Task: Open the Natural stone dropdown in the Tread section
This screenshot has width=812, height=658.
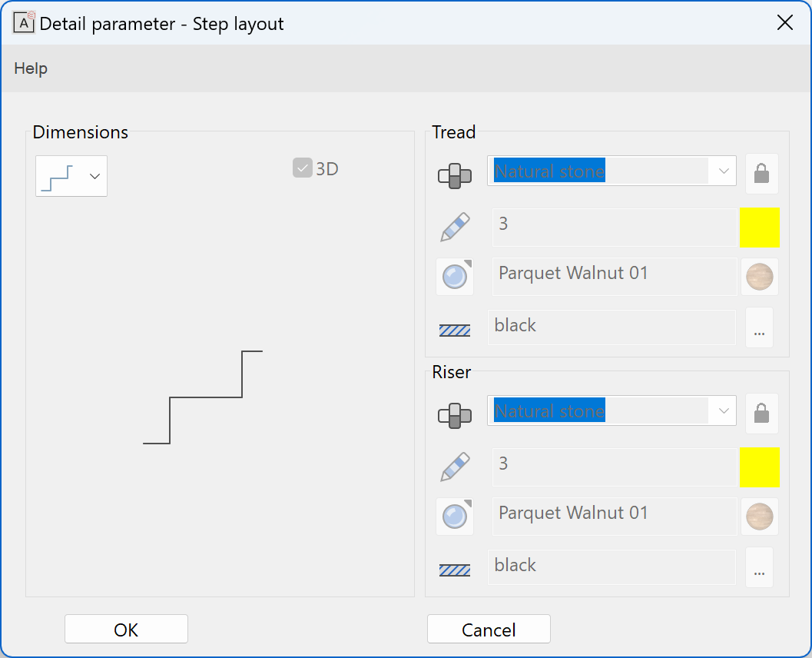Action: pos(722,171)
